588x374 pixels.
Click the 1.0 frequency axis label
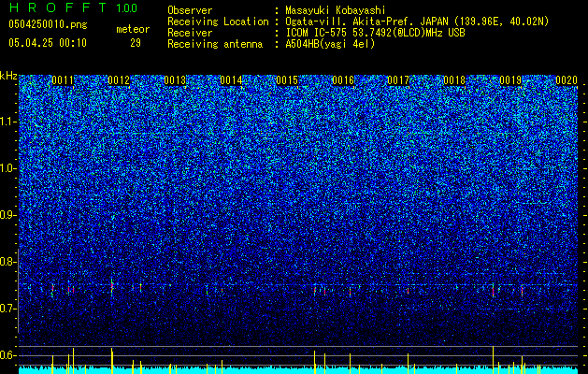tap(8, 168)
